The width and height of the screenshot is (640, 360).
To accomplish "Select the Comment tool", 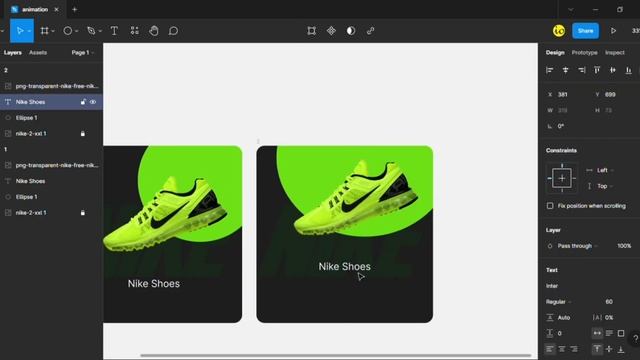I will 173,31.
